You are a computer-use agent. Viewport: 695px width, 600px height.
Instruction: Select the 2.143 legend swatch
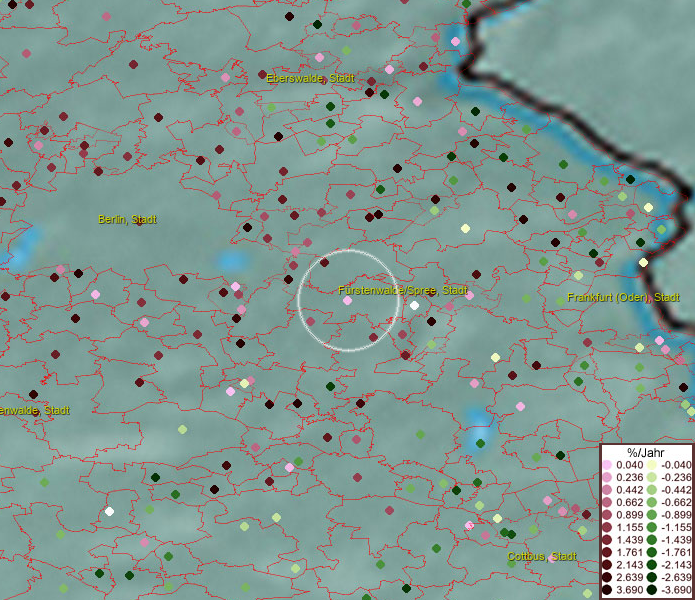pyautogui.click(x=607, y=565)
